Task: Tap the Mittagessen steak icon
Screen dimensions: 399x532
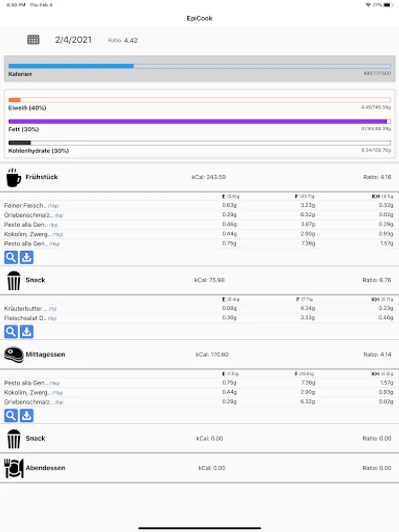Action: 14,355
